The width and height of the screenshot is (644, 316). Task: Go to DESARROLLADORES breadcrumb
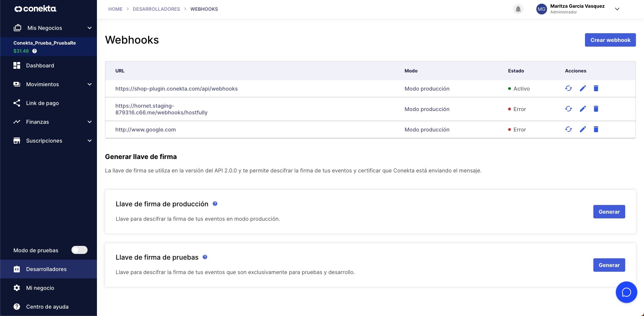pyautogui.click(x=156, y=9)
